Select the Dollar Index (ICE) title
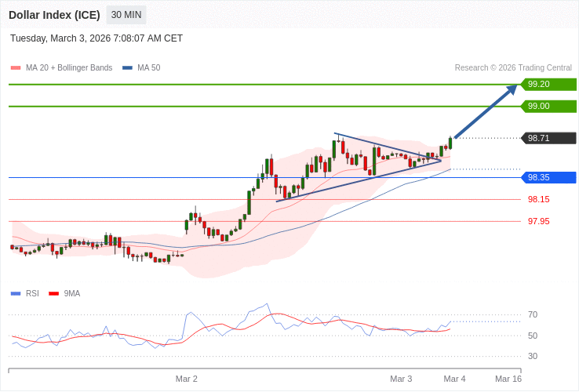 [54, 15]
